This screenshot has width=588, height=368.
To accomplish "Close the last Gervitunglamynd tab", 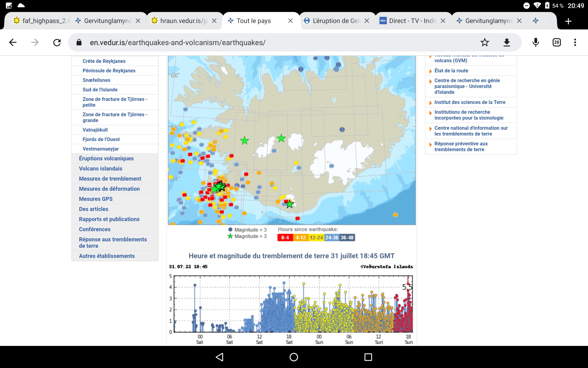I will pos(519,21).
